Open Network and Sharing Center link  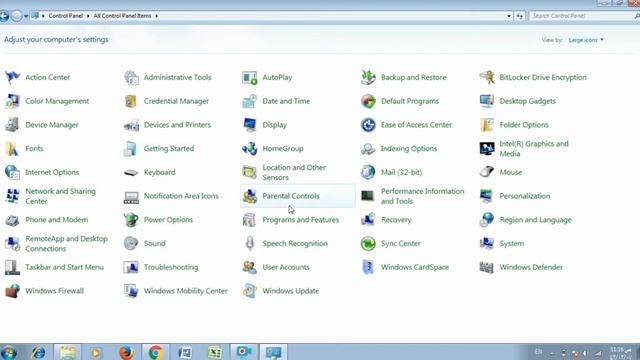click(x=60, y=196)
